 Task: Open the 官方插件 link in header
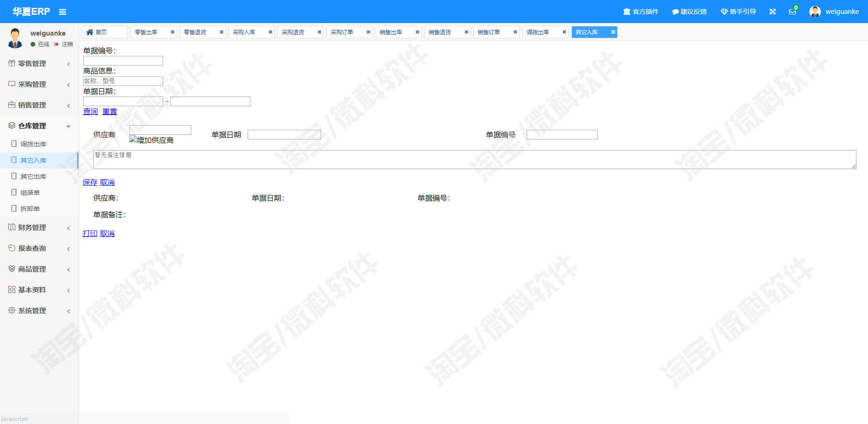pos(641,12)
